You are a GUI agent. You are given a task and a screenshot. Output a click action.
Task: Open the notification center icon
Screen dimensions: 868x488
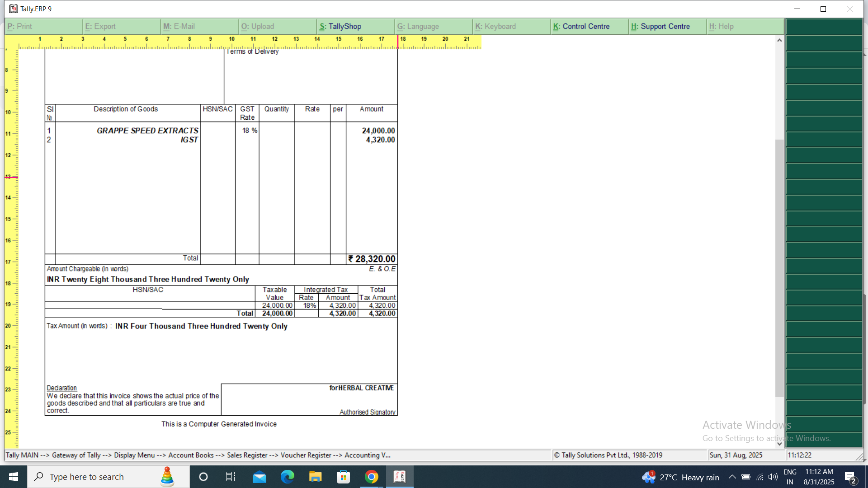click(850, 477)
